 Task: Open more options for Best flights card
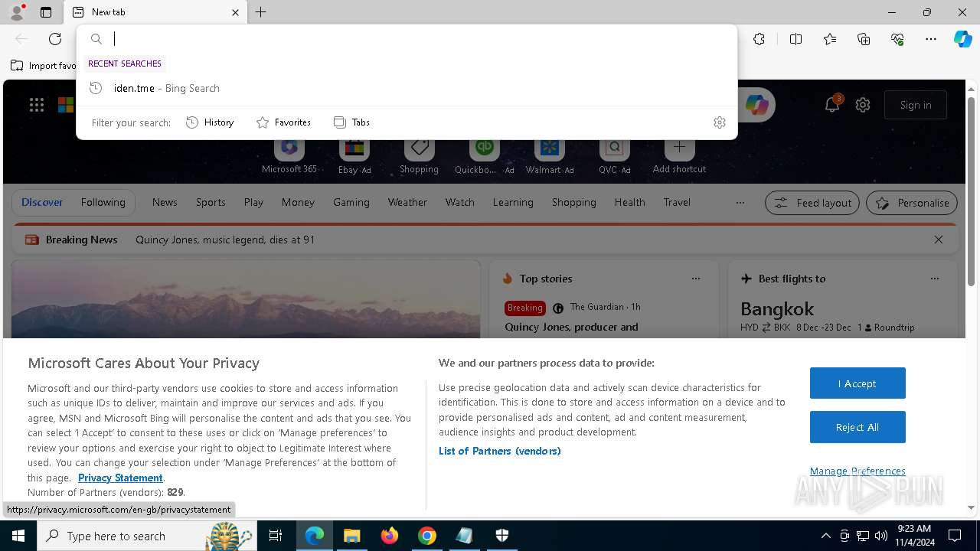935,279
